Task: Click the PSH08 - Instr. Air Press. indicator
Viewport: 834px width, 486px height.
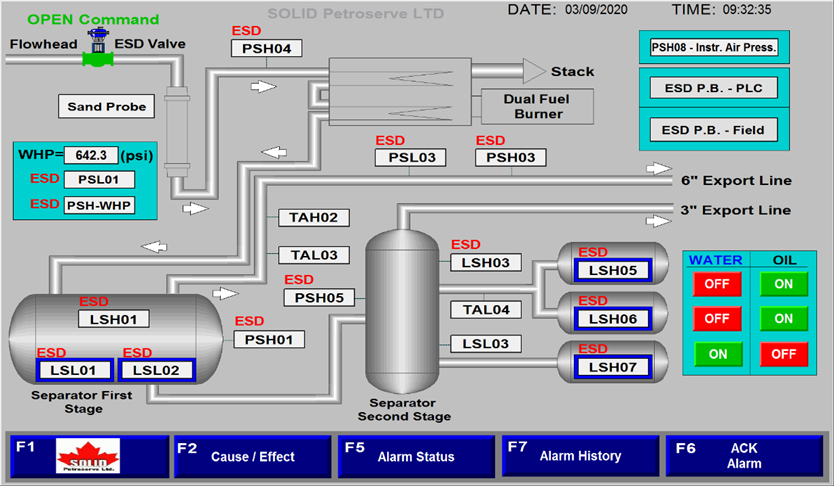Action: (714, 47)
